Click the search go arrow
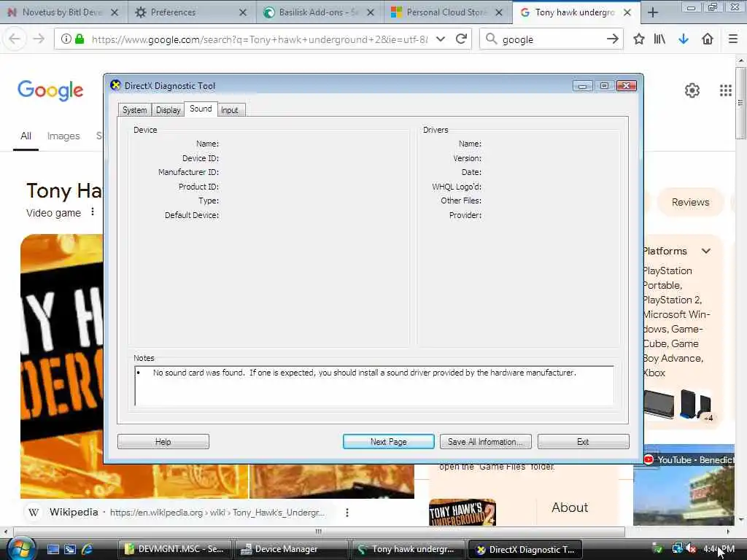Image resolution: width=747 pixels, height=560 pixels. click(613, 39)
